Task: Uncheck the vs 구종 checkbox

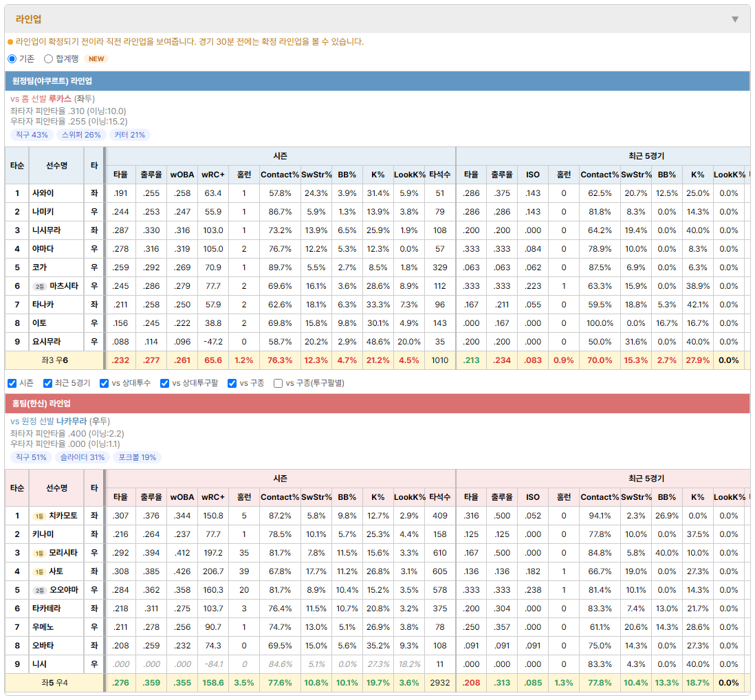Action: click(x=232, y=383)
